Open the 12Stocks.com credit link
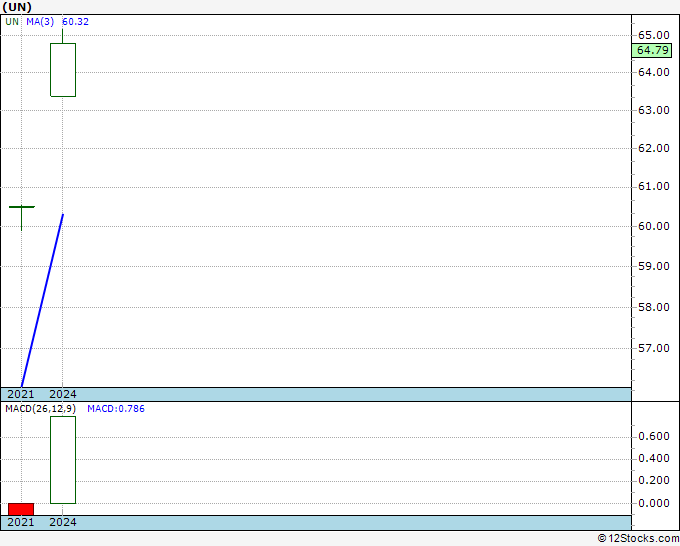 [x=638, y=539]
